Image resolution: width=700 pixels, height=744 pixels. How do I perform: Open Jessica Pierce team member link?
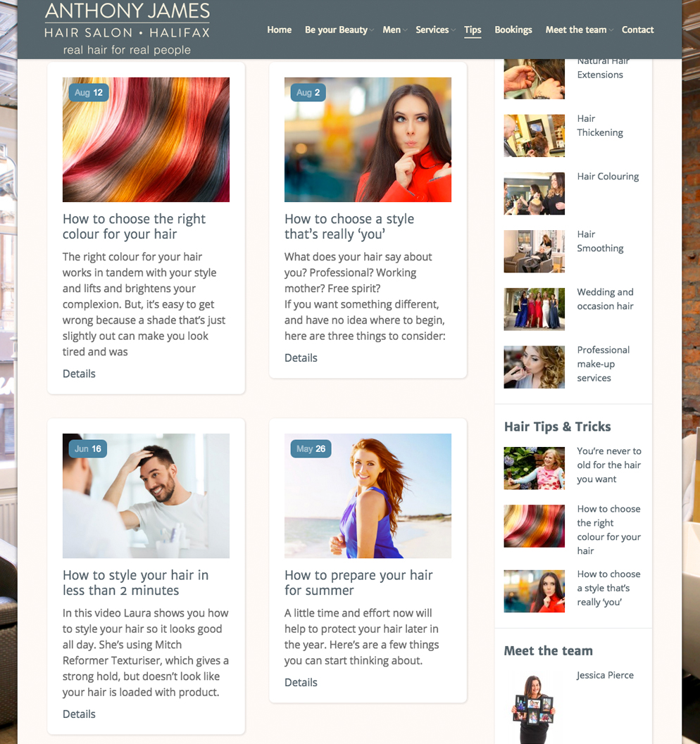click(605, 675)
